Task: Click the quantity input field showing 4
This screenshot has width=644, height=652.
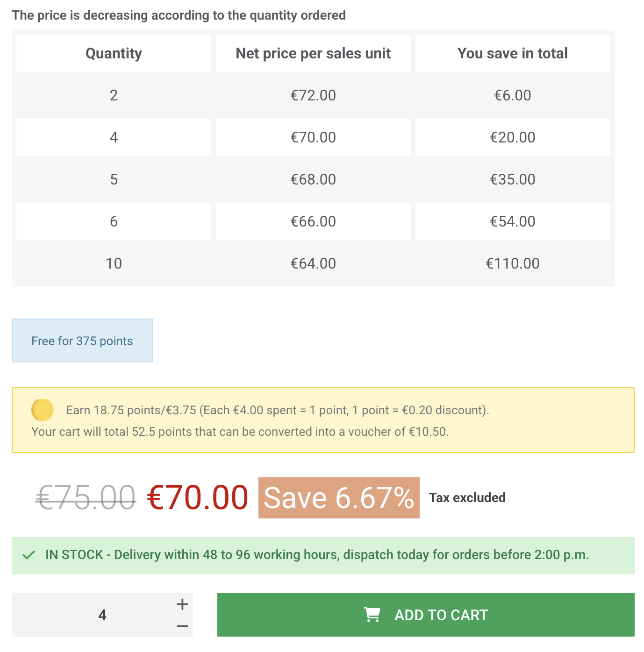Action: 103,615
